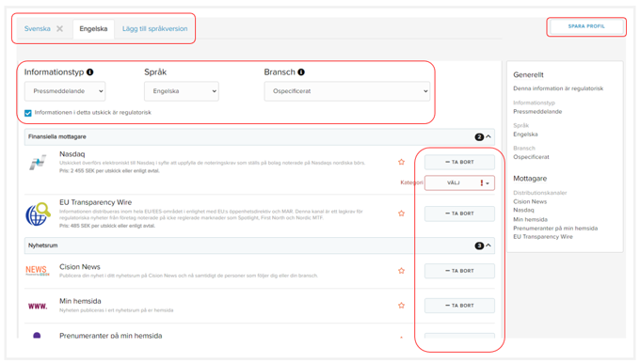Remove EU Transparency Wire TA BORT
Screen dimensions: 640x364
coord(459,214)
